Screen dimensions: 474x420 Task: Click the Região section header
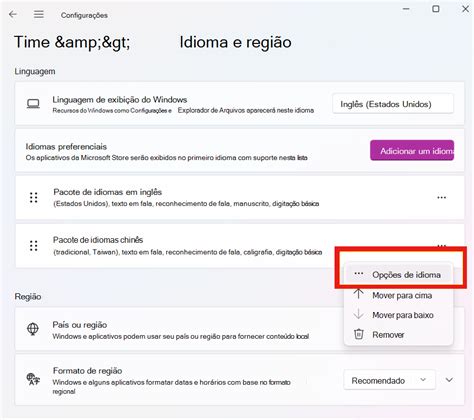pos(28,296)
